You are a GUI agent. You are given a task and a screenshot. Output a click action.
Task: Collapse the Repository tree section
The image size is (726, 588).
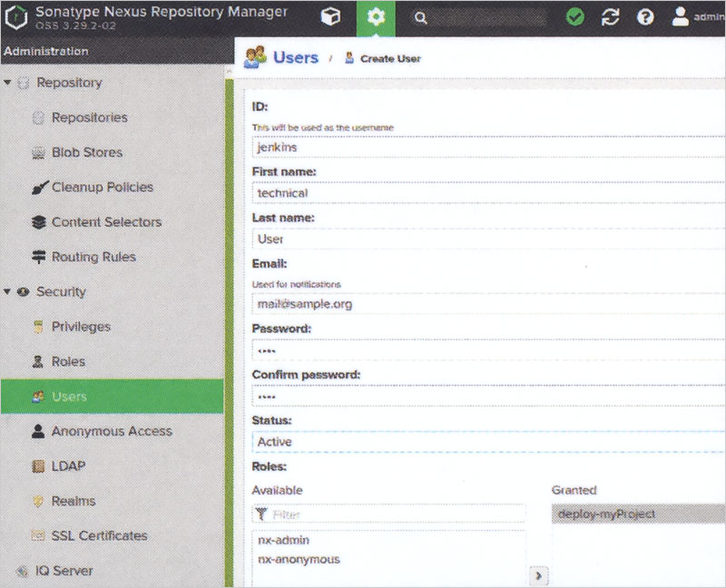pyautogui.click(x=7, y=83)
